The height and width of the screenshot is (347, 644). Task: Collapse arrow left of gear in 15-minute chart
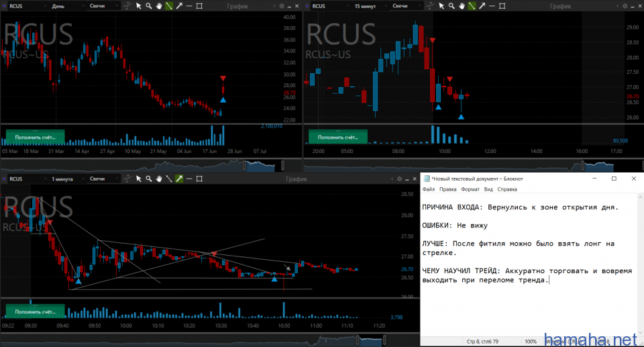point(618,6)
